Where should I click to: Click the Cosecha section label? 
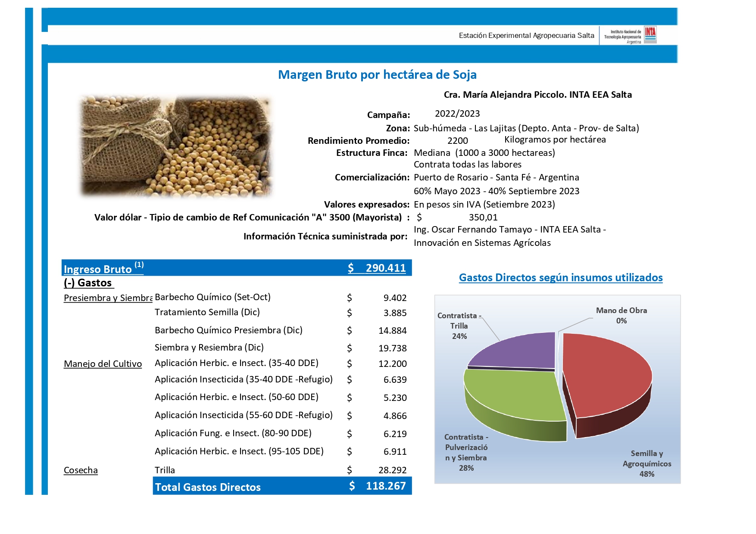tap(81, 470)
